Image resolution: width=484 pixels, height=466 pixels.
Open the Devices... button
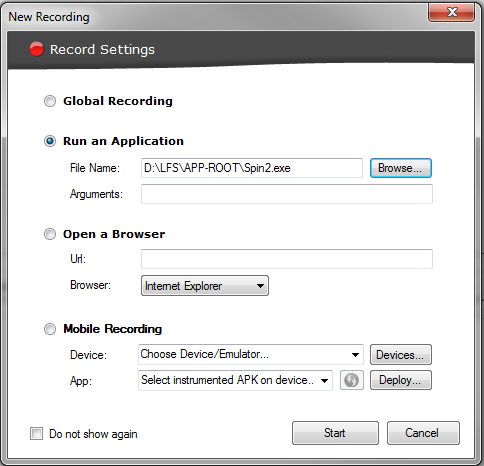pos(401,355)
